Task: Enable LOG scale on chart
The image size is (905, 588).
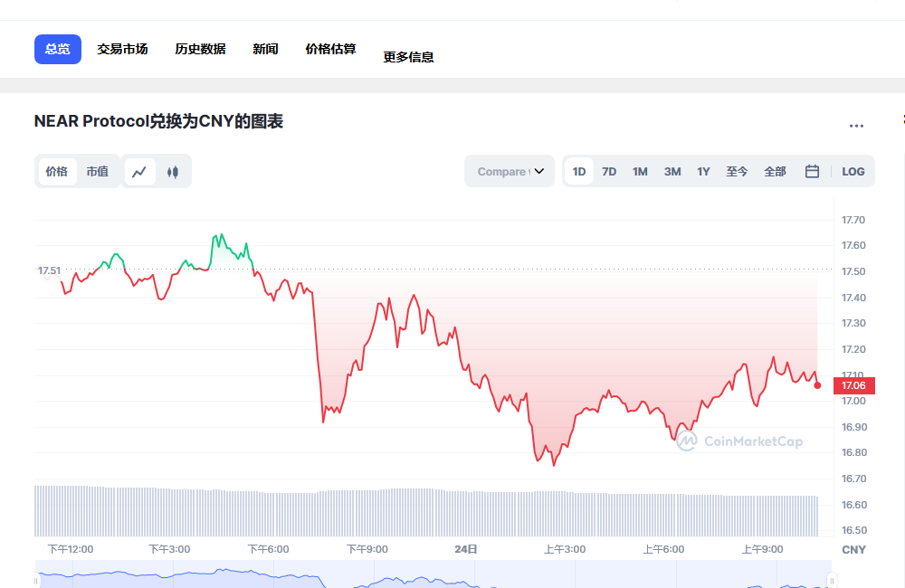Action: tap(853, 171)
